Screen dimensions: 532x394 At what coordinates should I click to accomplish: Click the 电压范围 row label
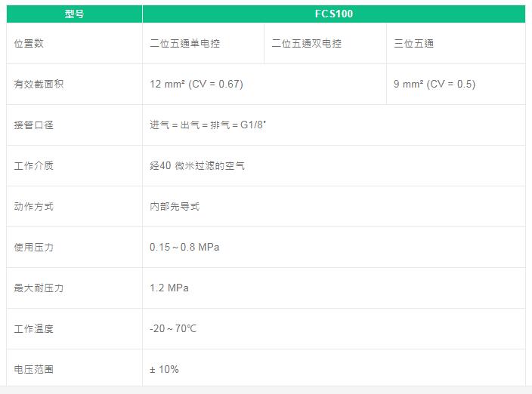[34, 370]
